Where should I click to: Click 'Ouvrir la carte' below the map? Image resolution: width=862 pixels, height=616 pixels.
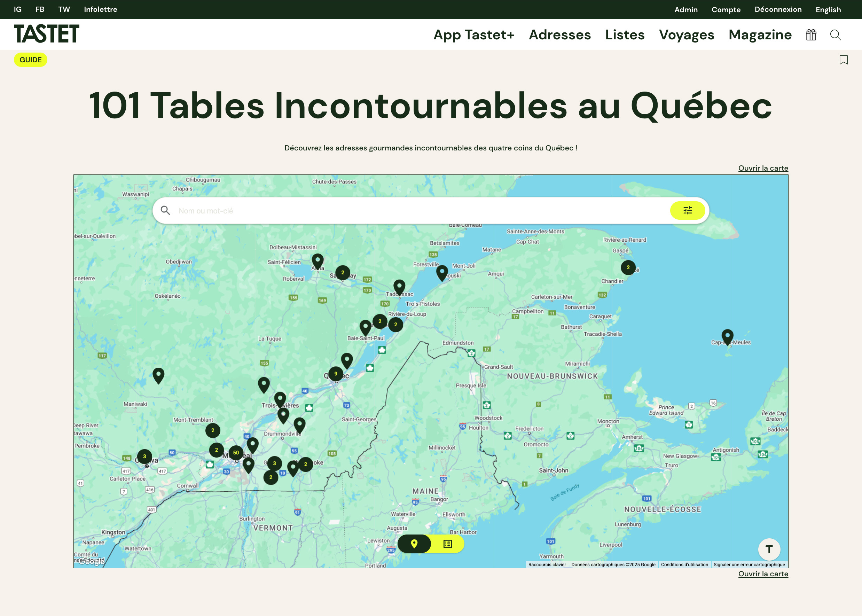tap(763, 574)
